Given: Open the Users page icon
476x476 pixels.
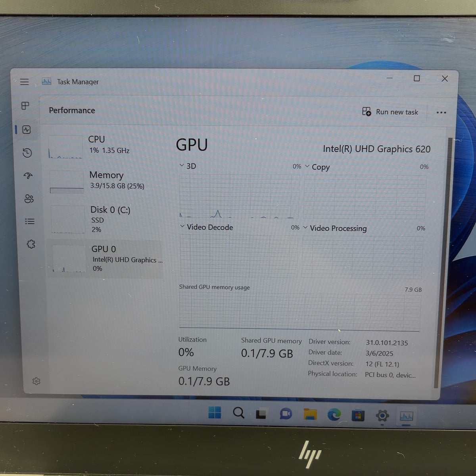Looking at the screenshot, I should (29, 199).
